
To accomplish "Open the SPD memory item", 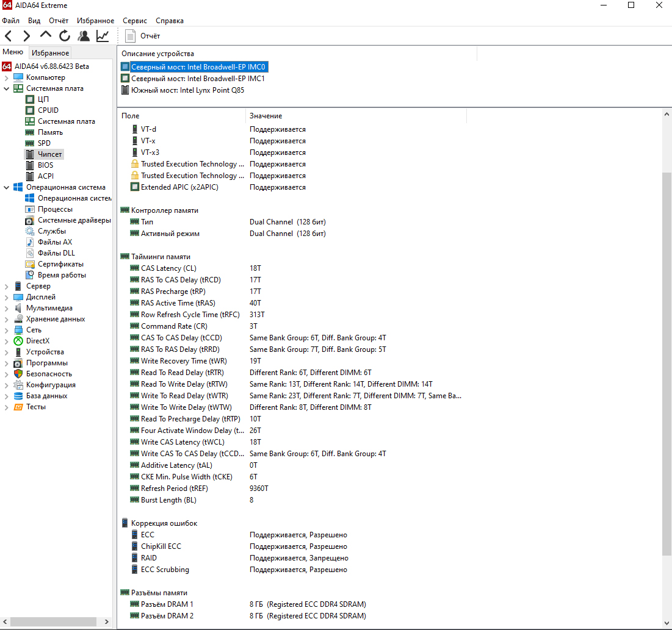I will 44,143.
